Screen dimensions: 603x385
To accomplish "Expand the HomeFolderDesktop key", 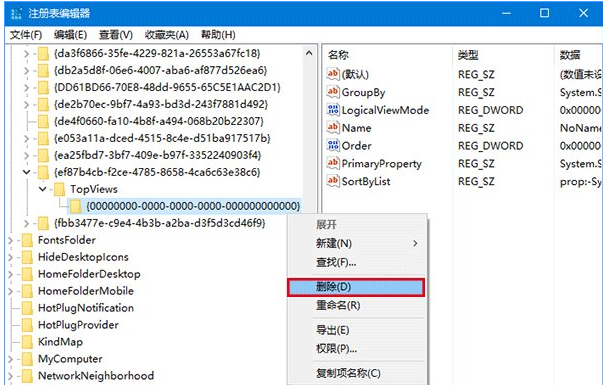I will point(10,274).
